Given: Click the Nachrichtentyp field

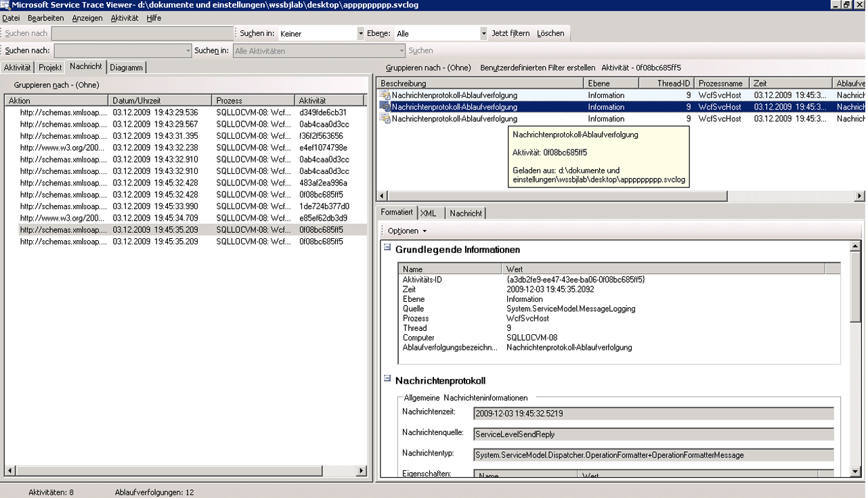Looking at the screenshot, I should (x=653, y=455).
